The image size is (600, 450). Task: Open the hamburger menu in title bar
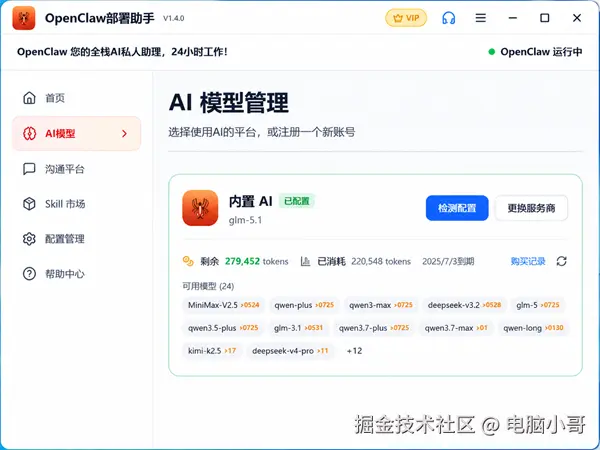pyautogui.click(x=481, y=18)
